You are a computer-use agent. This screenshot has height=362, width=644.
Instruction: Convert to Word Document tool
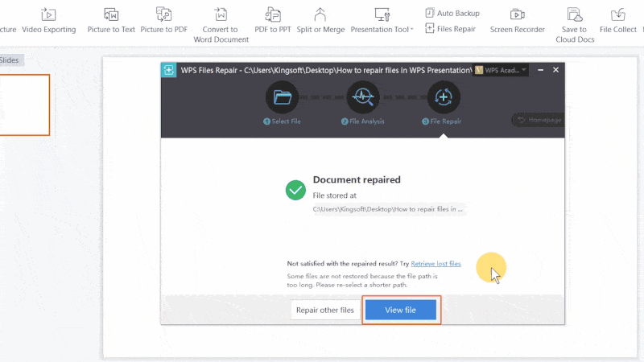(x=221, y=25)
